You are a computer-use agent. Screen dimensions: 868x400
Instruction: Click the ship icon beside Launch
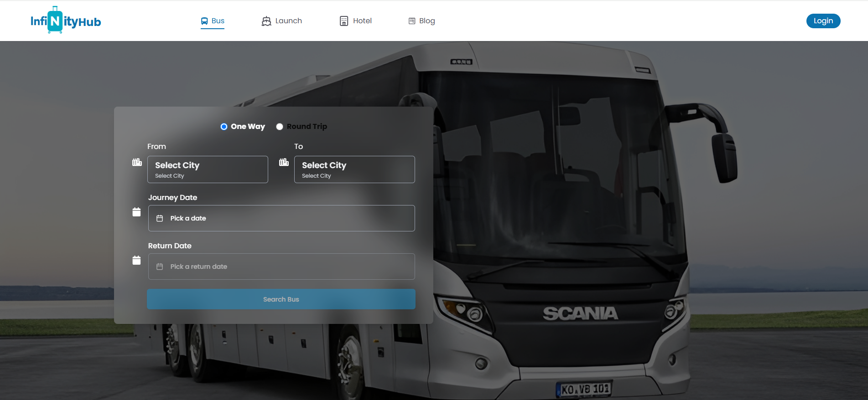pyautogui.click(x=266, y=21)
